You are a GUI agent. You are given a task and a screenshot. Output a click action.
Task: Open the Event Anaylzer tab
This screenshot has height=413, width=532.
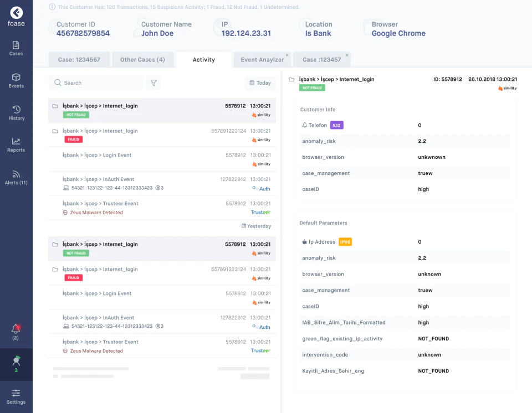click(262, 60)
